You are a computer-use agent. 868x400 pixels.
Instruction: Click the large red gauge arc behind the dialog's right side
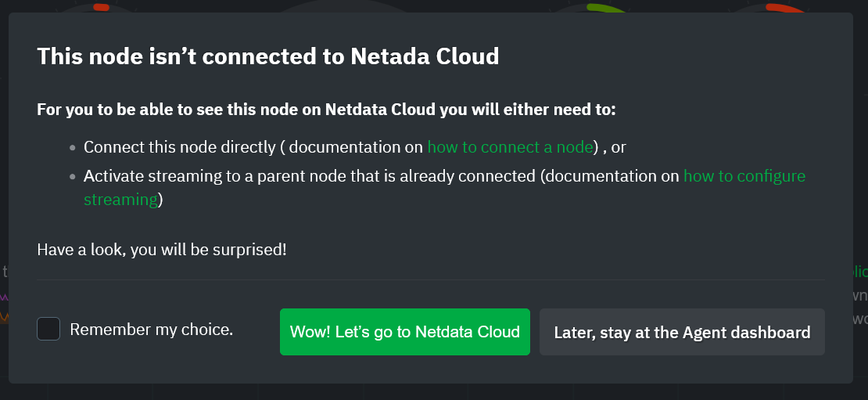coord(786,8)
